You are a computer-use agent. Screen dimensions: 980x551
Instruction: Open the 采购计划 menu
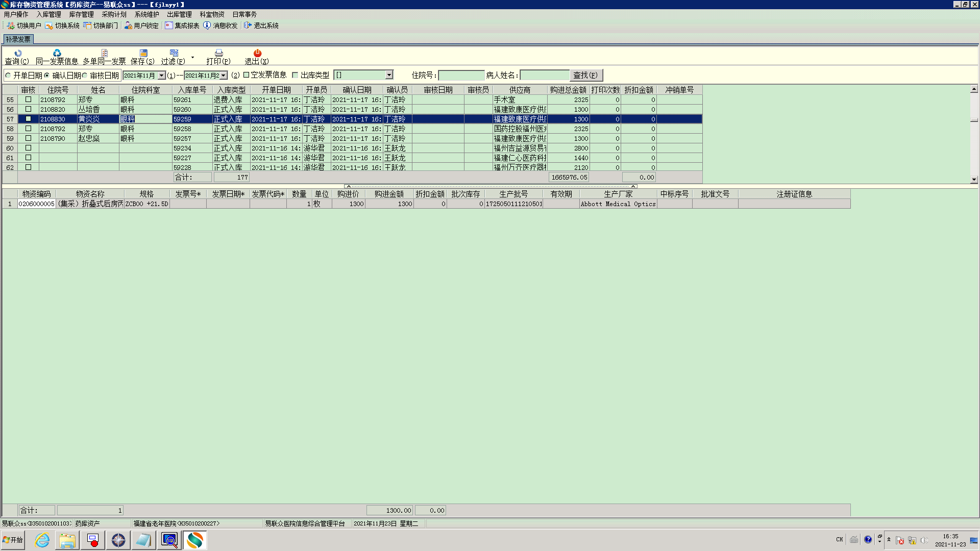click(114, 14)
